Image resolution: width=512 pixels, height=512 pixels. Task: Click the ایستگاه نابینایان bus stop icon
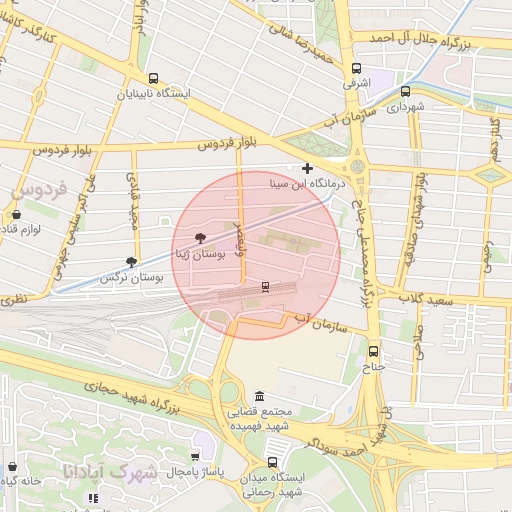click(x=153, y=79)
